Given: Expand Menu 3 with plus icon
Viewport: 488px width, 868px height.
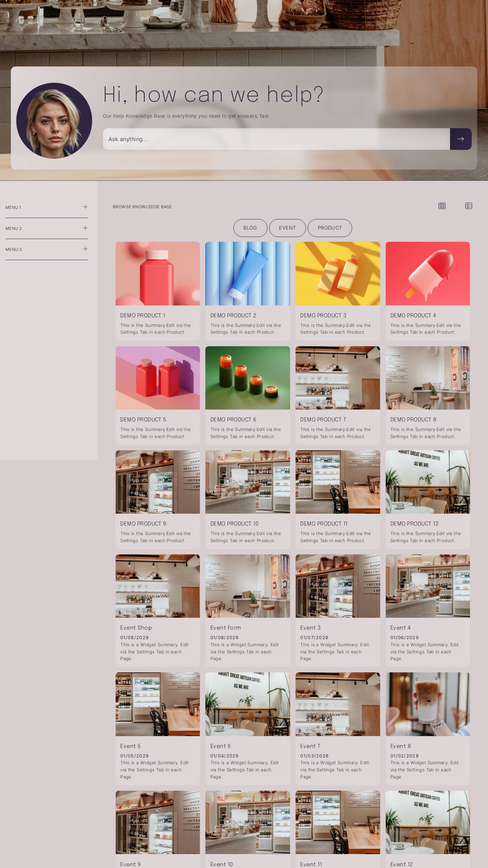Looking at the screenshot, I should coord(85,249).
